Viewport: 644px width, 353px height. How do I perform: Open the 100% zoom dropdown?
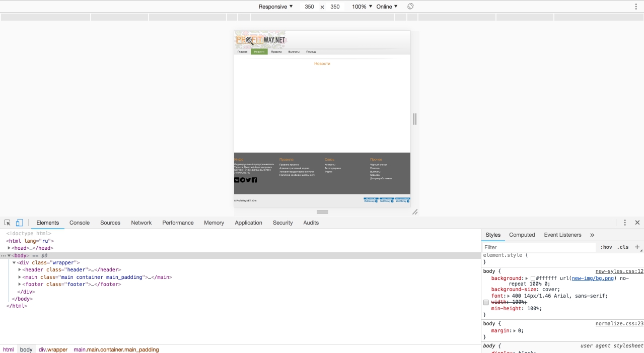point(362,7)
